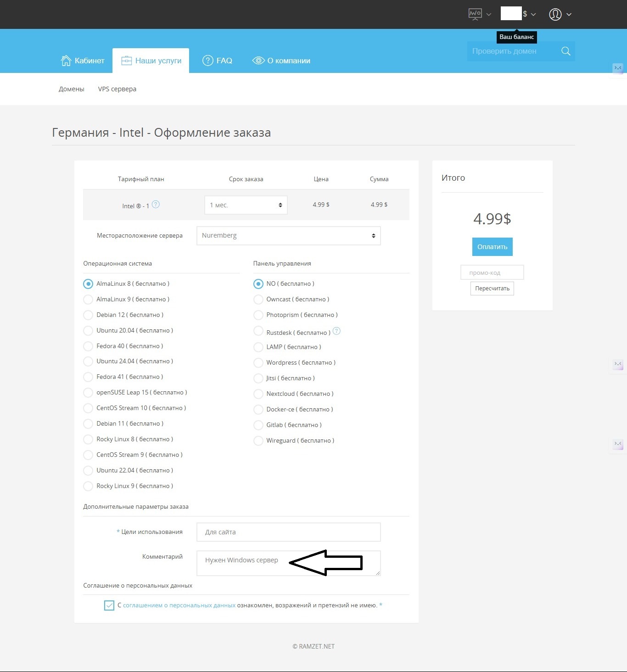
Task: Click the eye icon for О компании
Action: point(258,61)
